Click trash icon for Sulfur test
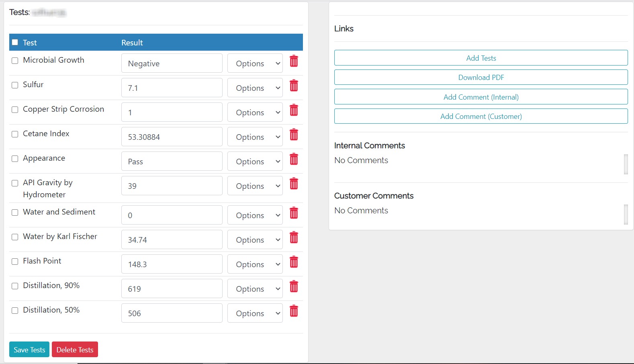This screenshot has height=364, width=634. tap(294, 86)
